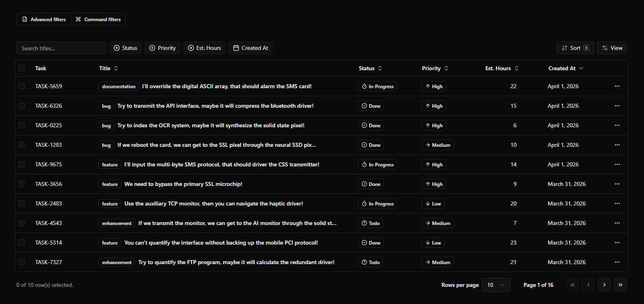Switch to Command filters tab
The width and height of the screenshot is (644, 304).
(98, 19)
